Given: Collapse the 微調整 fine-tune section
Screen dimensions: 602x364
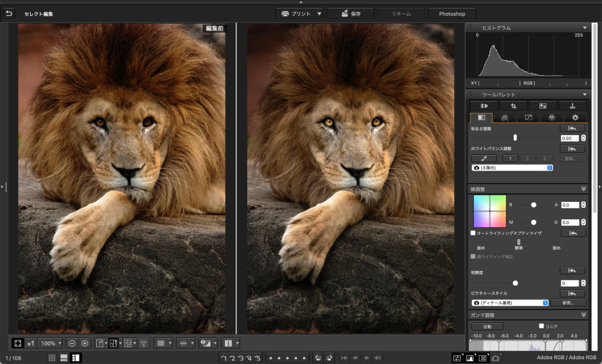Looking at the screenshot, I should click(583, 189).
